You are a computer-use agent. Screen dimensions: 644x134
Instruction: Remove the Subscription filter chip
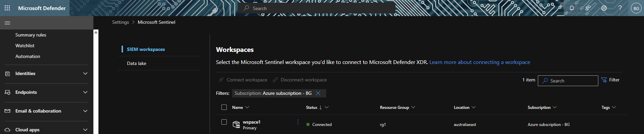pos(318,93)
